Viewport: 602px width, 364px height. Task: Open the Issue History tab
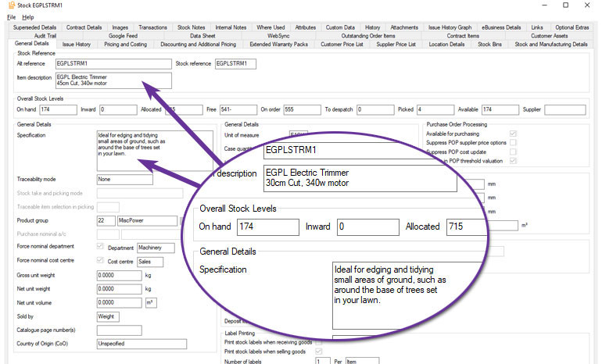[x=77, y=45]
